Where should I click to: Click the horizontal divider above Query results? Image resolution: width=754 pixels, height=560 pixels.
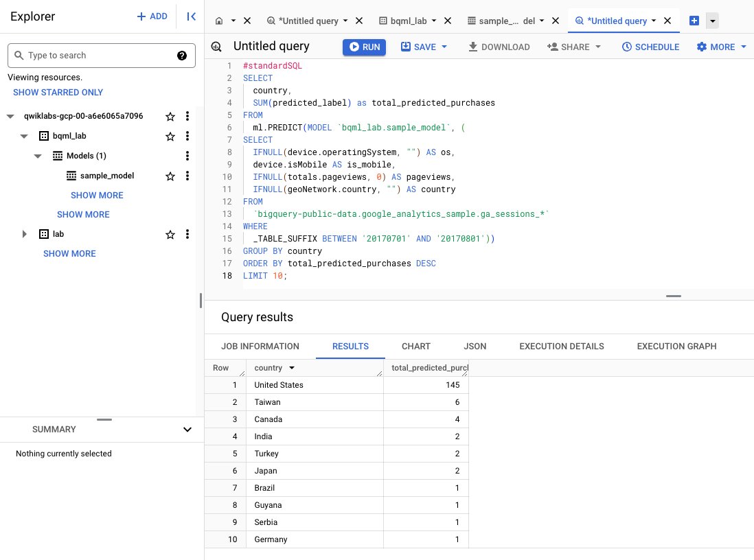(x=673, y=296)
